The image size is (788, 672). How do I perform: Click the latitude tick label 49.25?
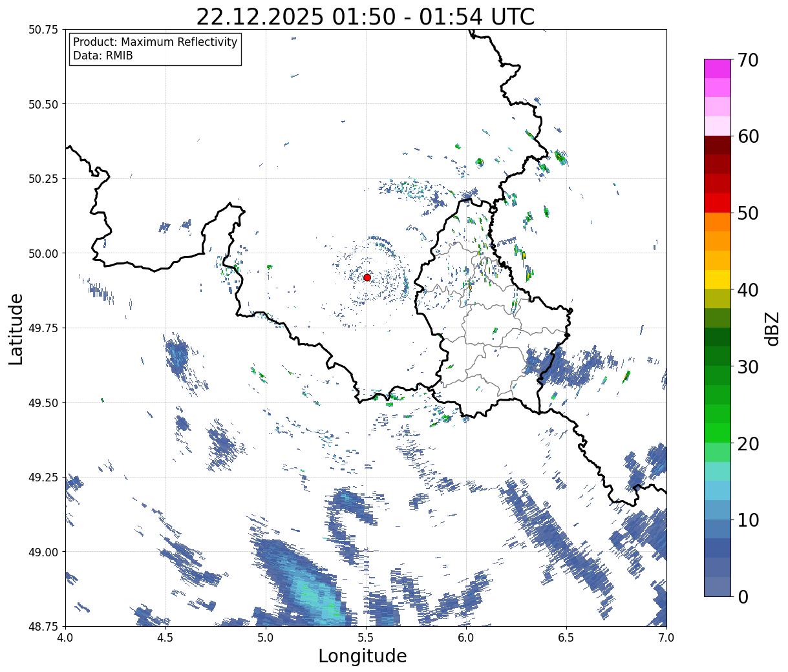point(43,478)
